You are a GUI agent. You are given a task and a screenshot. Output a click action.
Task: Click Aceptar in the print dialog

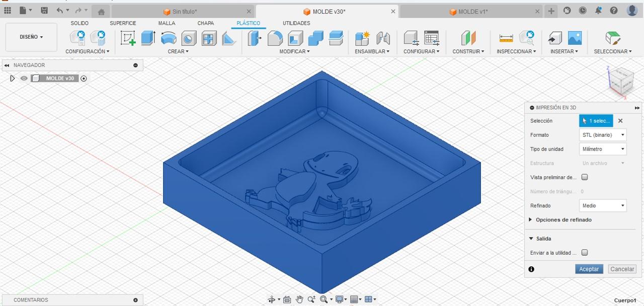tap(589, 269)
